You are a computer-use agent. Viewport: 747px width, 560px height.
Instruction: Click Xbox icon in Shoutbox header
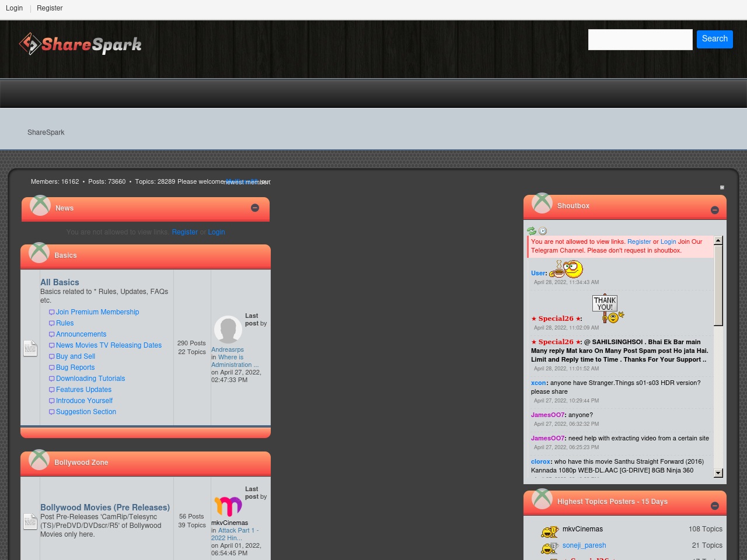pos(542,203)
